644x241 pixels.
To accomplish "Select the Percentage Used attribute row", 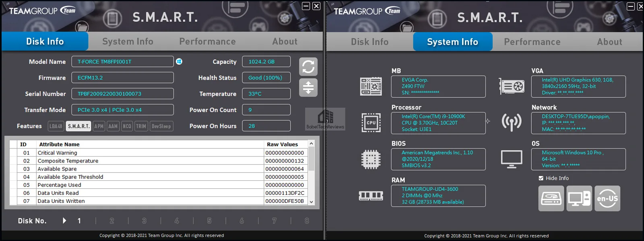I will click(159, 185).
